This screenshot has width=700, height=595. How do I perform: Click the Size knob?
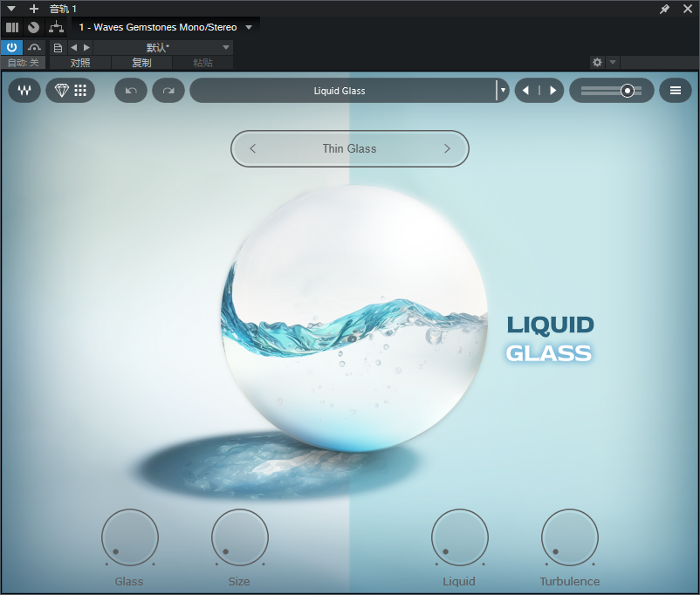[240, 537]
